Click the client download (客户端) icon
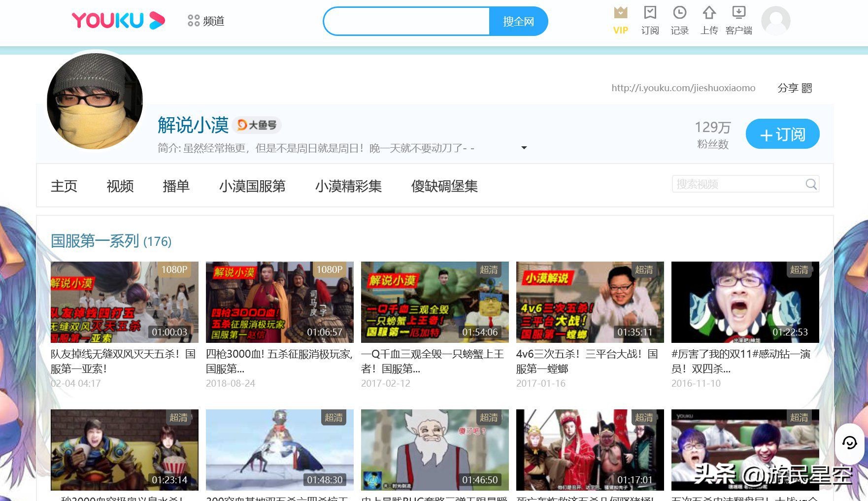868x501 pixels. [x=738, y=13]
